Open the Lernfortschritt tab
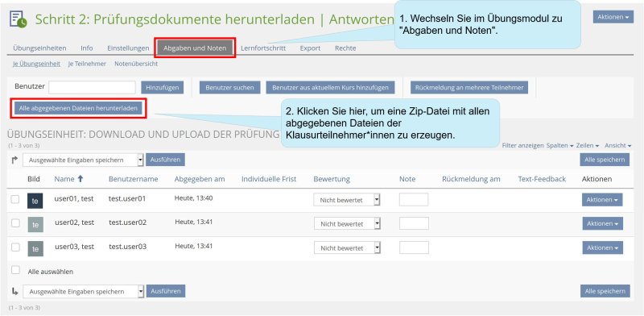 click(x=263, y=48)
